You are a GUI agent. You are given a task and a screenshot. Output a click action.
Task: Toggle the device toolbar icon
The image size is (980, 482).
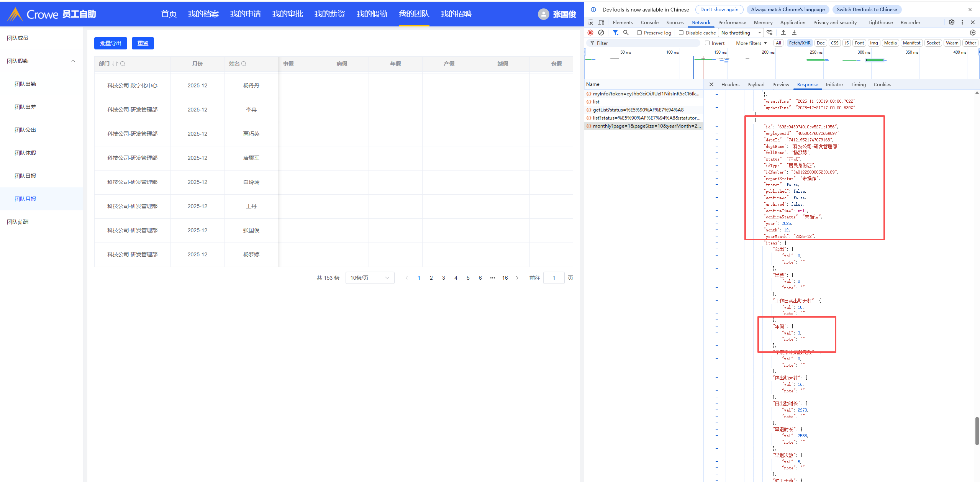601,22
